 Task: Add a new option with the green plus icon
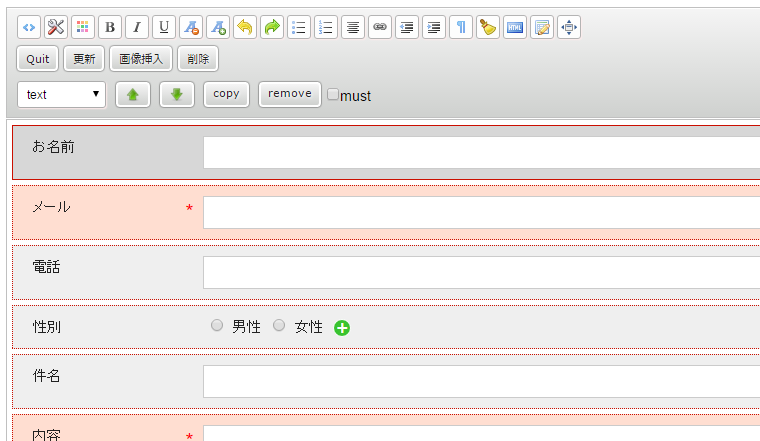point(342,327)
